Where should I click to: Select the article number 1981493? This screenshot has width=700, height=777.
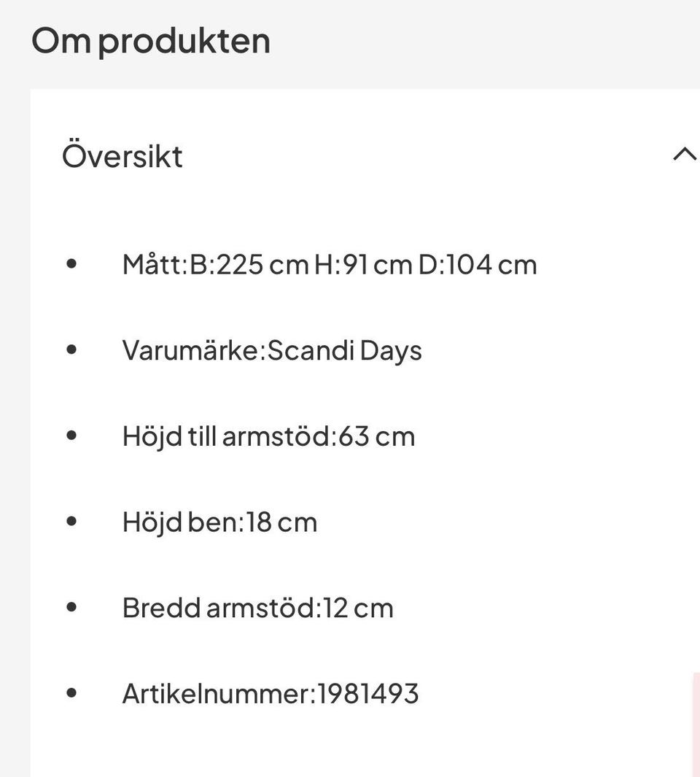(270, 693)
